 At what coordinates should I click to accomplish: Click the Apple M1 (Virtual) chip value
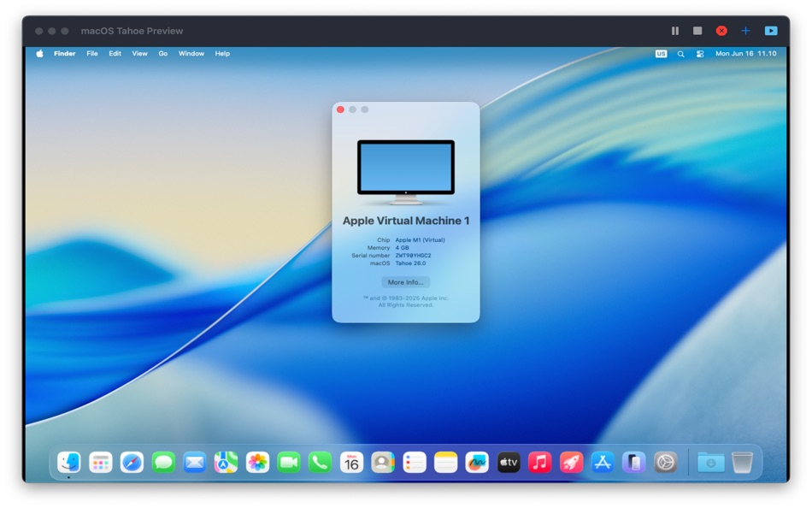click(420, 240)
